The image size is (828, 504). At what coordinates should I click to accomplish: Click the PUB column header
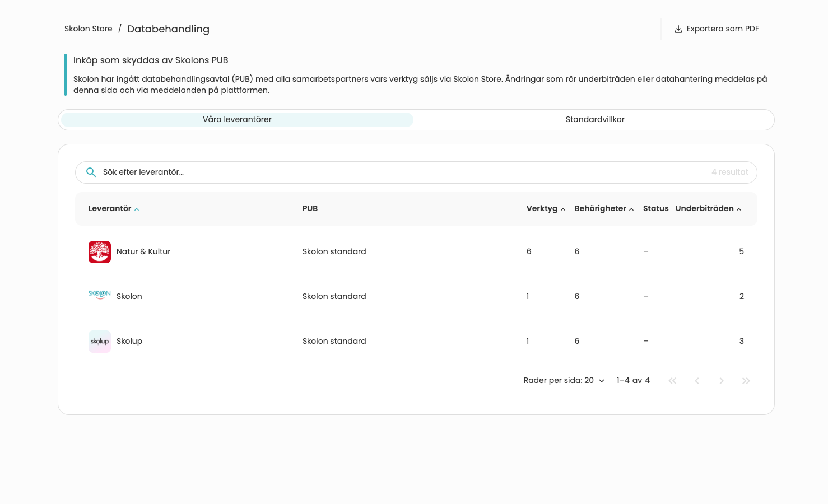point(310,208)
